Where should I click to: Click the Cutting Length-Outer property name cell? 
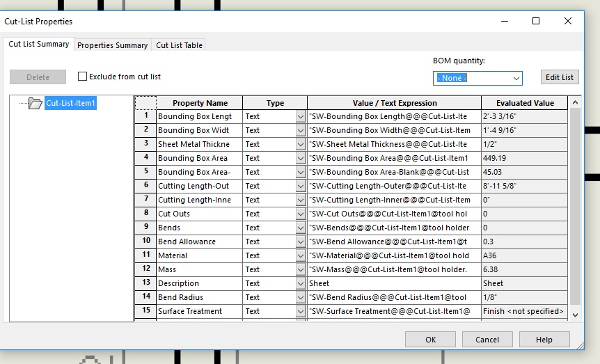(199, 186)
